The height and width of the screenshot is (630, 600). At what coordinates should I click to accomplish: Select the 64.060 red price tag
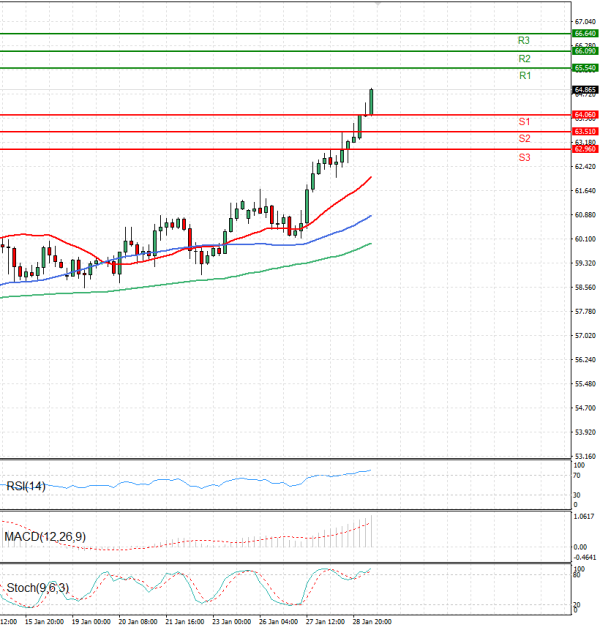pyautogui.click(x=585, y=115)
